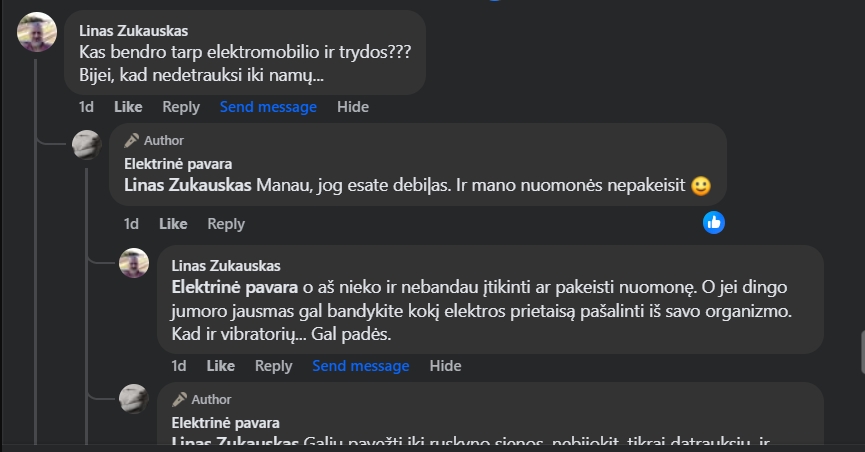Click Elektrinė pavara avatar in first reply

(87, 144)
